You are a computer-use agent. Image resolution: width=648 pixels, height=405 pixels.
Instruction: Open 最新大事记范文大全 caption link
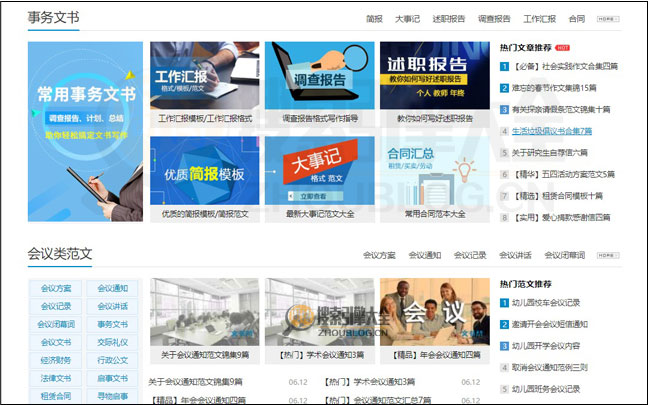tap(320, 213)
